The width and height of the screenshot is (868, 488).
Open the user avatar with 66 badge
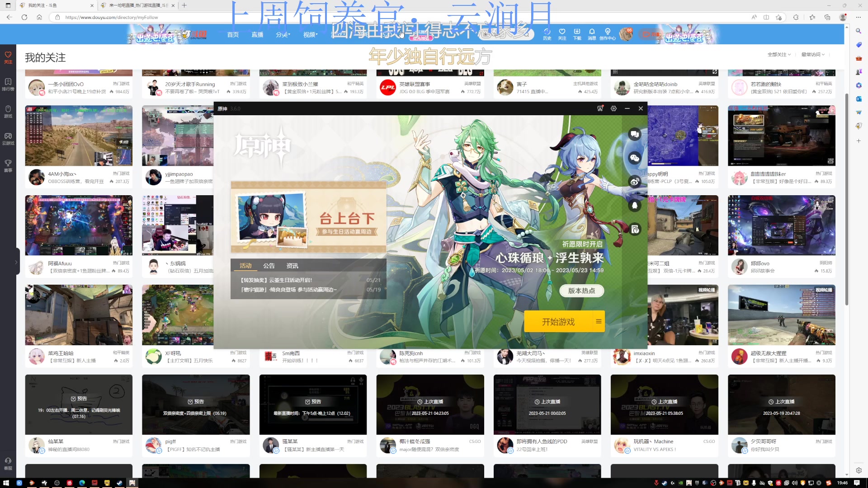(x=626, y=34)
